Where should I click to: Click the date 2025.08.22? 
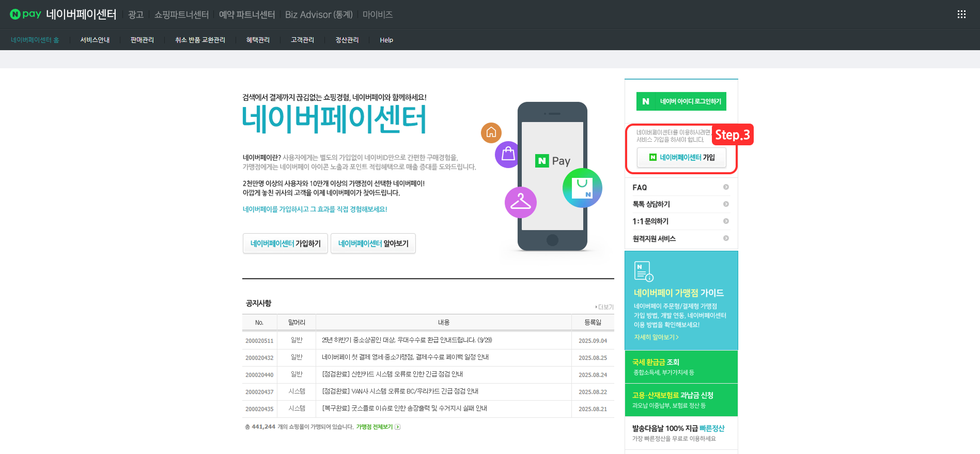[593, 392]
